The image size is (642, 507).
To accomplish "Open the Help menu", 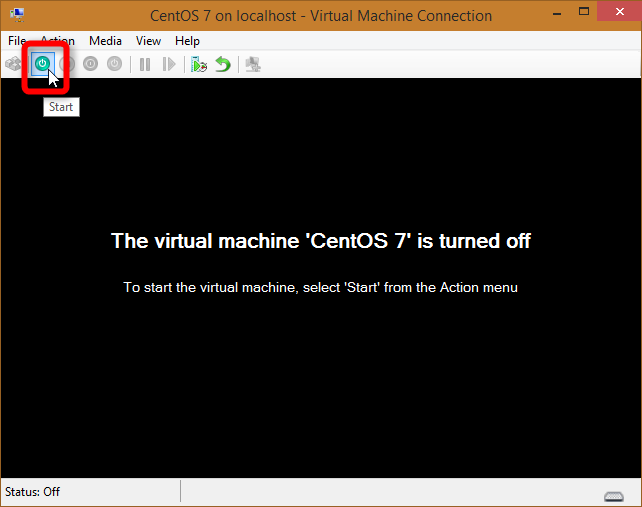I will click(187, 41).
